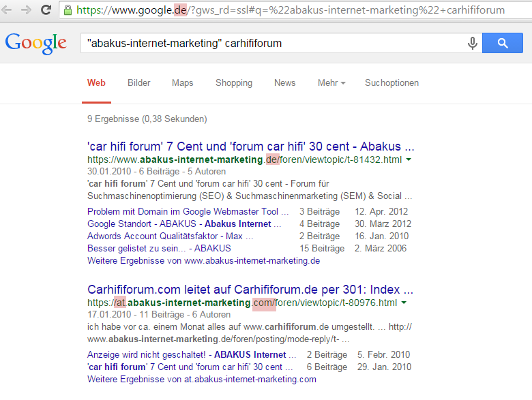This screenshot has height=400, width=532.
Task: Open the Shopping tab
Action: tap(234, 83)
